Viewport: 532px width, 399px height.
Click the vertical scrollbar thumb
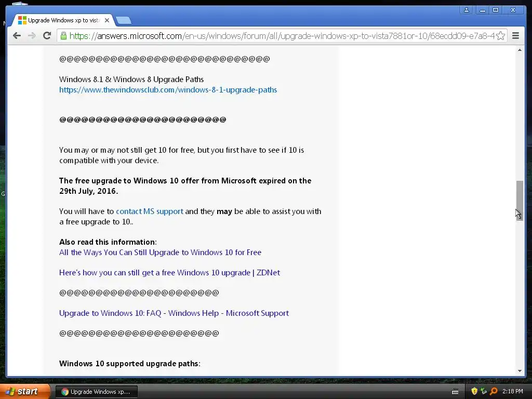(x=520, y=201)
